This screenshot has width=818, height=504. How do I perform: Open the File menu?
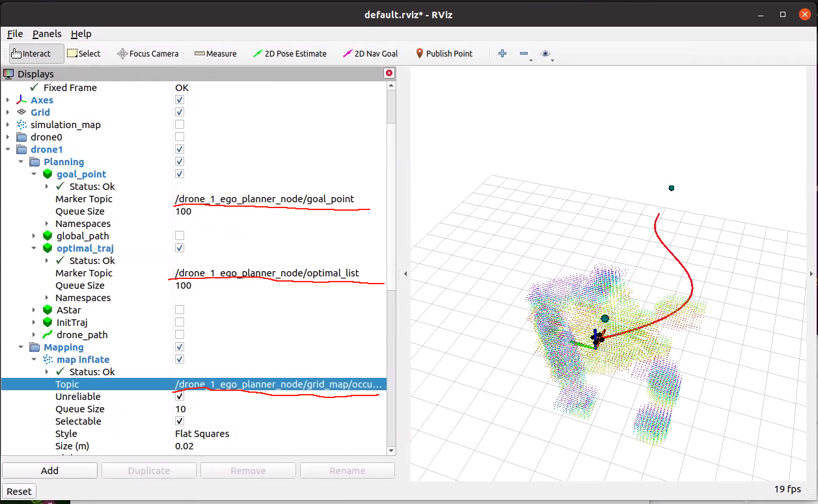click(15, 34)
